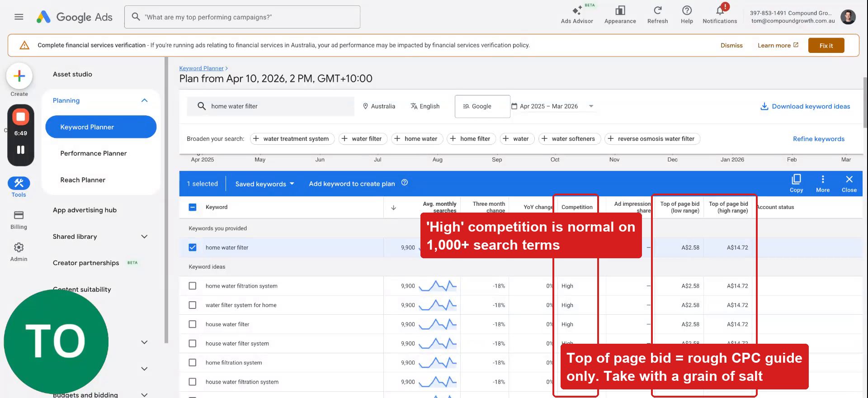The image size is (868, 398).
Task: Add 'home water' chip to search
Action: [x=417, y=138]
